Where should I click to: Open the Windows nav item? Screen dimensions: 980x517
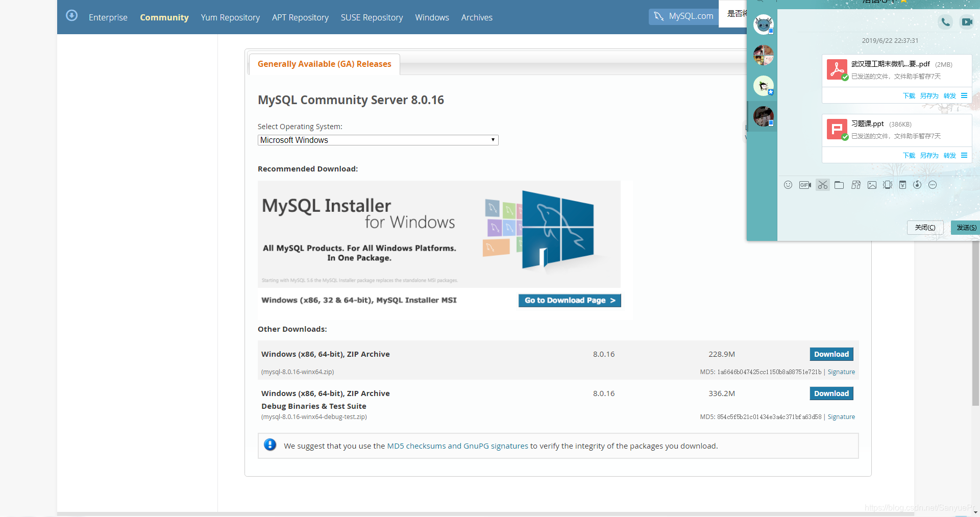tap(432, 17)
